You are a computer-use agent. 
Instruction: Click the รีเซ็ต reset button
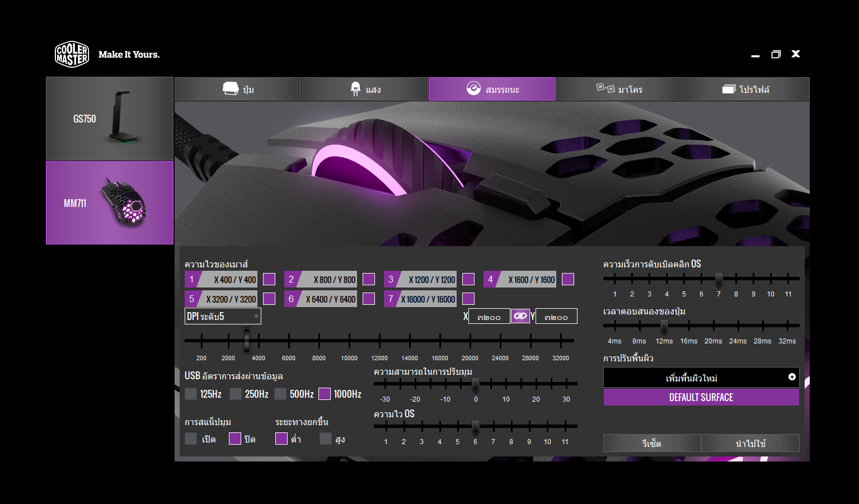(x=652, y=443)
